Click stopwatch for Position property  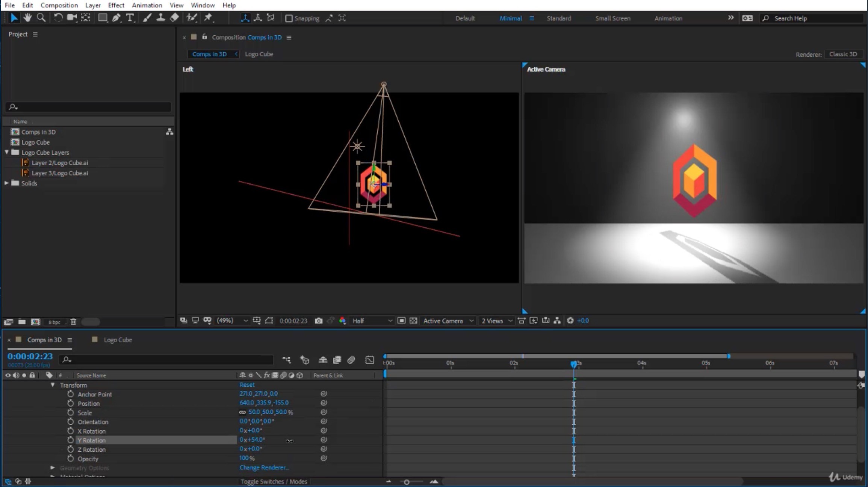pos(70,403)
